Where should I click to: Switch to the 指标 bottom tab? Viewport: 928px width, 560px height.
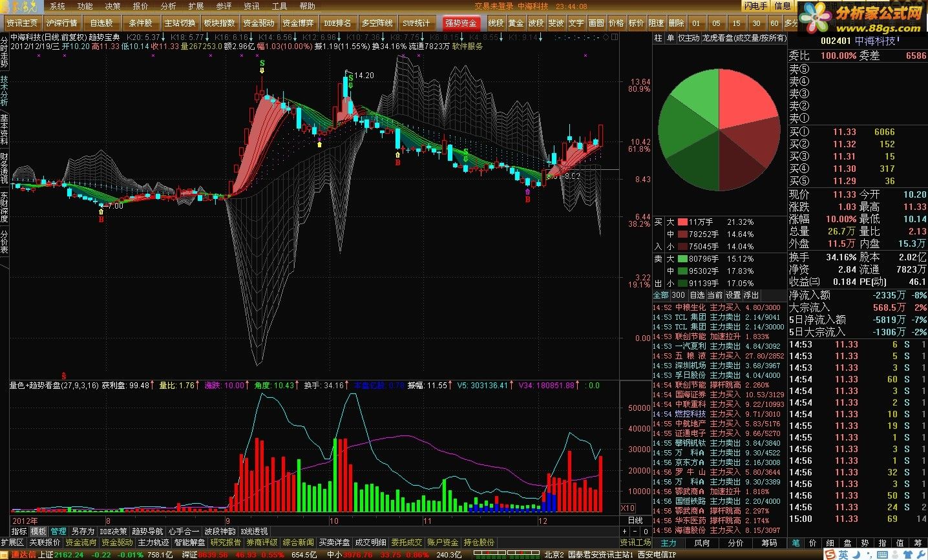pyautogui.click(x=19, y=531)
